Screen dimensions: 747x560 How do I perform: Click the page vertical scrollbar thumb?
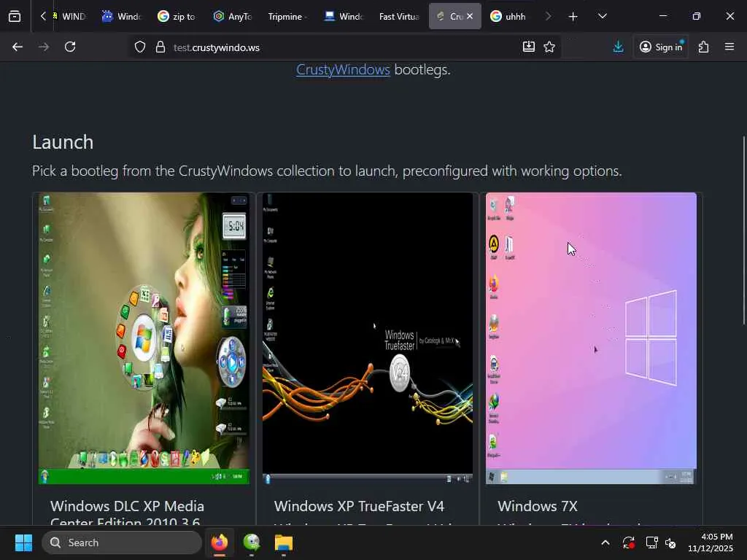743,231
